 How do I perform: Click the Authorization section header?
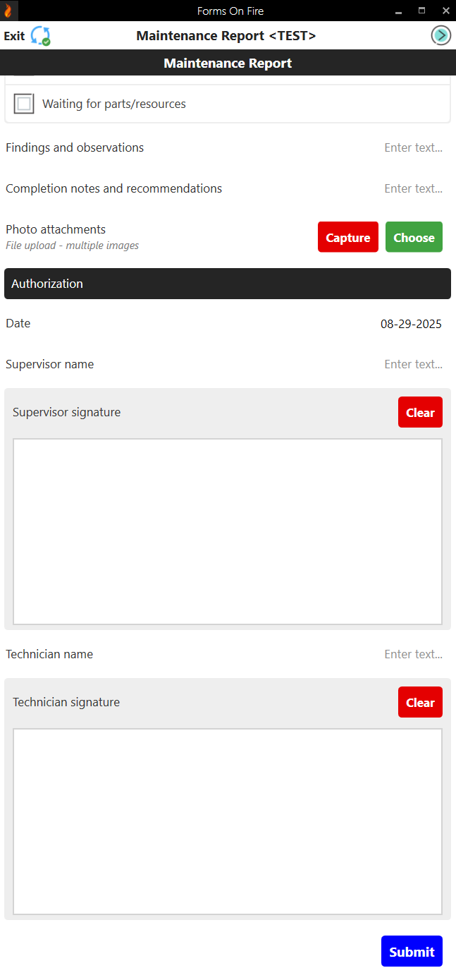click(x=227, y=284)
